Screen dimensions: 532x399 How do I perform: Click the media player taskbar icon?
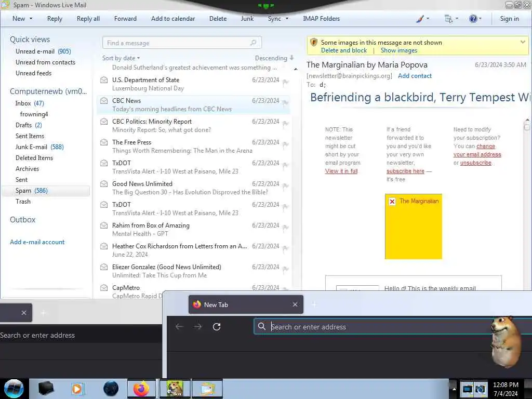(77, 389)
